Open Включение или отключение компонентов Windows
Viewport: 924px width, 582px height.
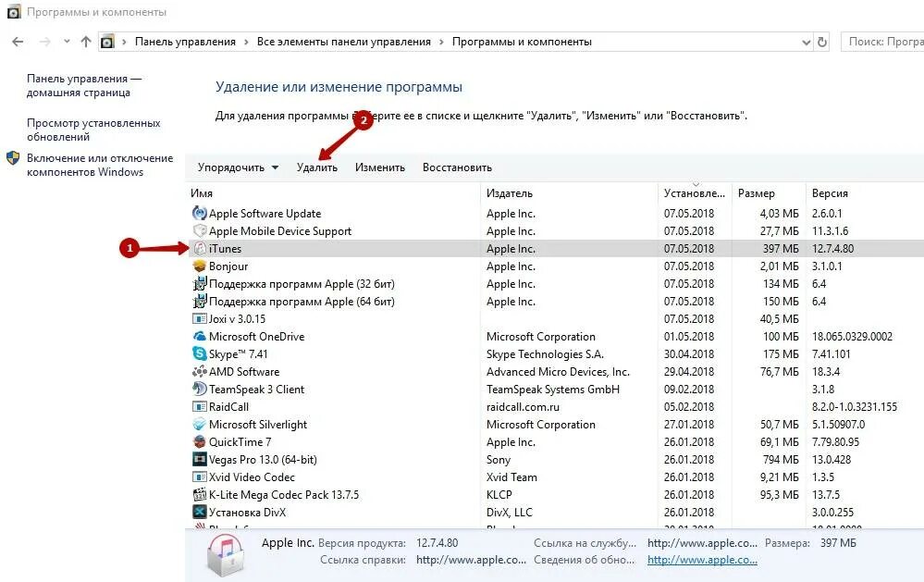tap(100, 165)
